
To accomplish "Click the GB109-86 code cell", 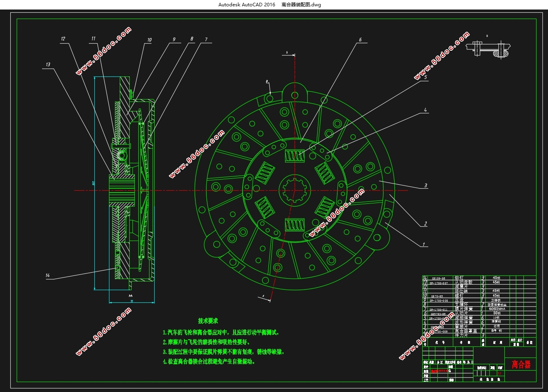I will (439, 279).
